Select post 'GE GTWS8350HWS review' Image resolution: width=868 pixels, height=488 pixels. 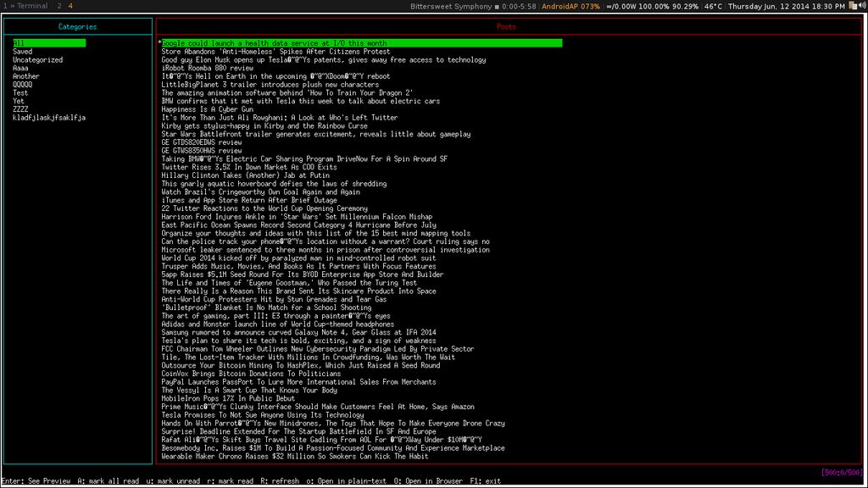click(x=202, y=151)
